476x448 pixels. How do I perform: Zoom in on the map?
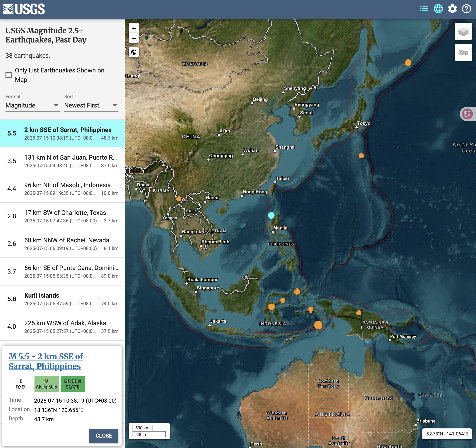point(134,28)
